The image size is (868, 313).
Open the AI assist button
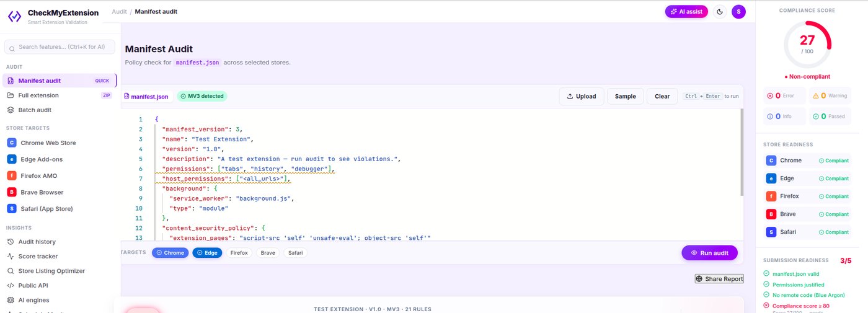point(686,11)
